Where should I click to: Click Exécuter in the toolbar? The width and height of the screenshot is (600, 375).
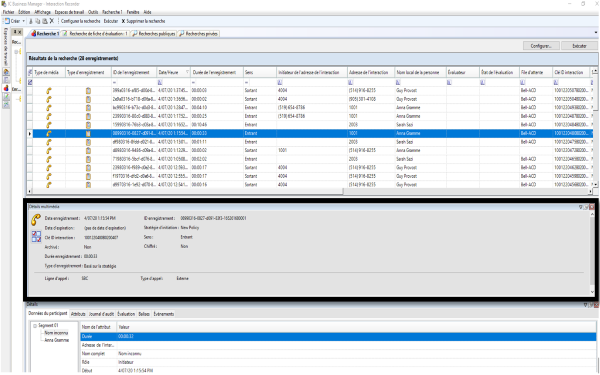coord(111,21)
